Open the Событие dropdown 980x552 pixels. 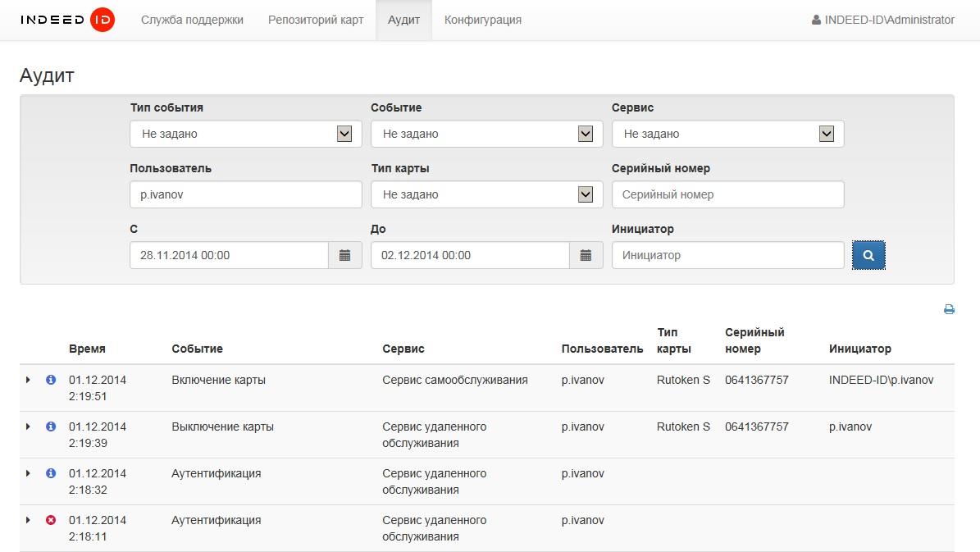coord(486,134)
